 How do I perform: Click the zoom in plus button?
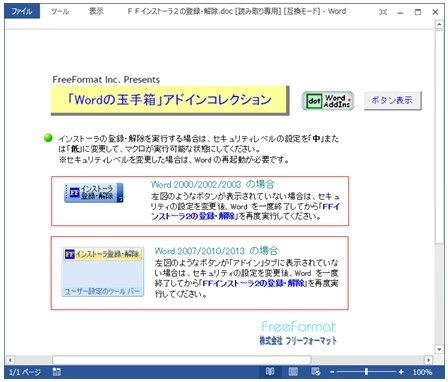pyautogui.click(x=401, y=372)
